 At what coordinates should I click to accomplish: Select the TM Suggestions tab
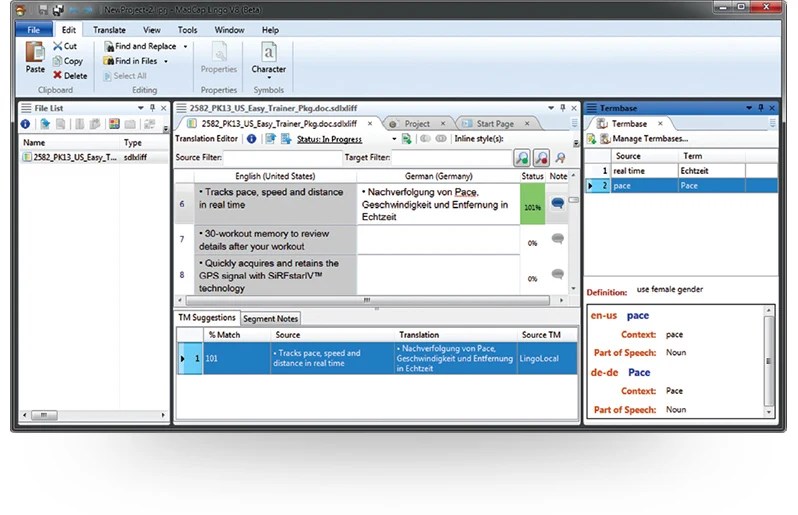coord(207,318)
